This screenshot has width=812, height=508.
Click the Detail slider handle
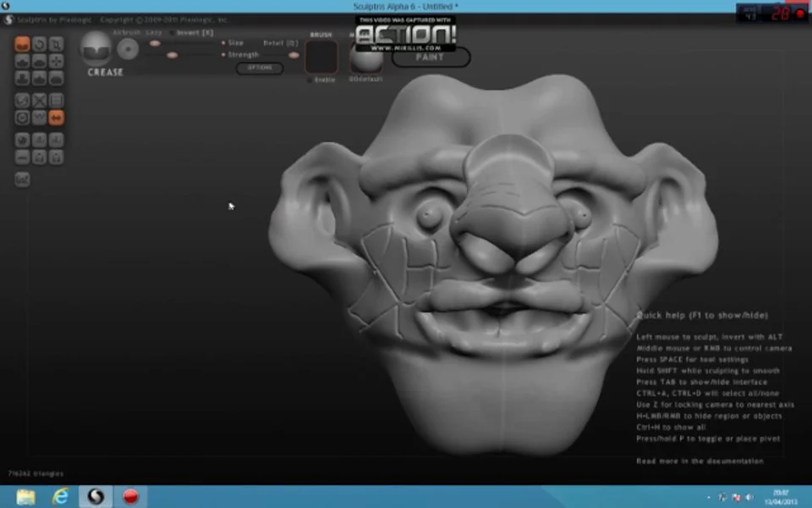point(294,55)
